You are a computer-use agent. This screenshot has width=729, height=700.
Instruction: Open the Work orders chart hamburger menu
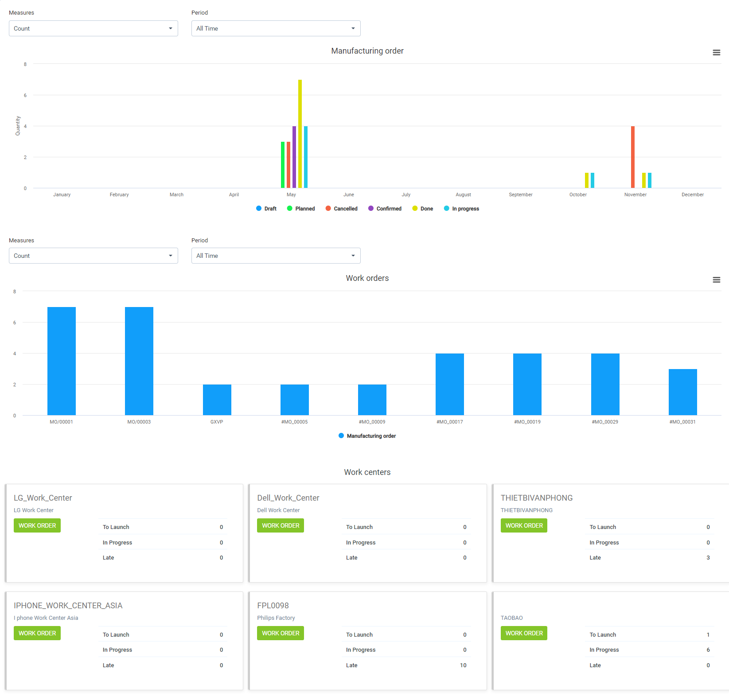tap(716, 280)
